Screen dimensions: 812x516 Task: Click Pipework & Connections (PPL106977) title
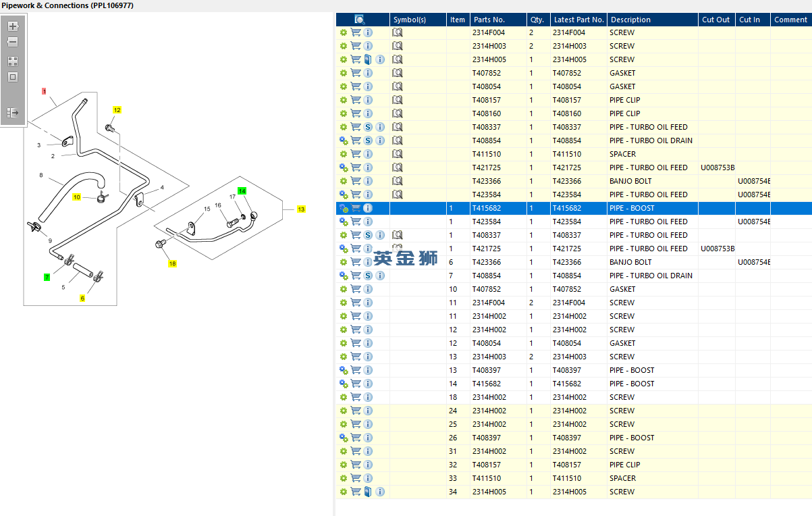coord(67,5)
